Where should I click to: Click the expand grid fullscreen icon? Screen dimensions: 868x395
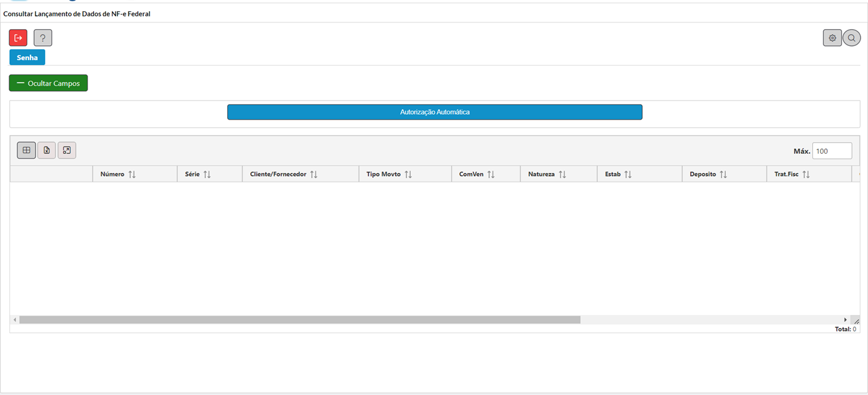[x=67, y=150]
